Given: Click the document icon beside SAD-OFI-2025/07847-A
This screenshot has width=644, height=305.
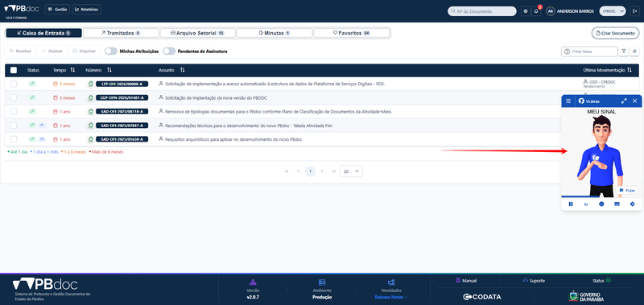Looking at the screenshot, I should [90, 126].
